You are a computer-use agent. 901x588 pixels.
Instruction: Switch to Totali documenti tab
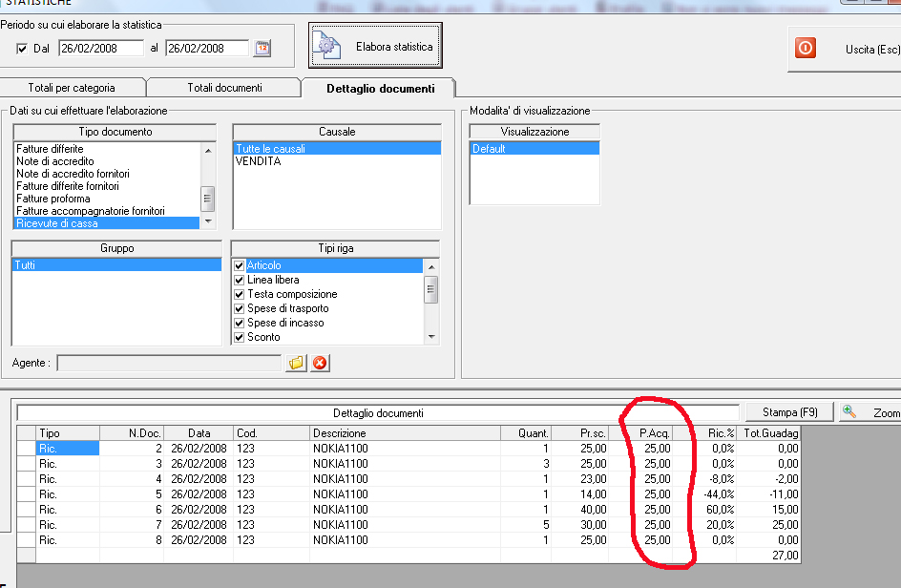tap(224, 88)
